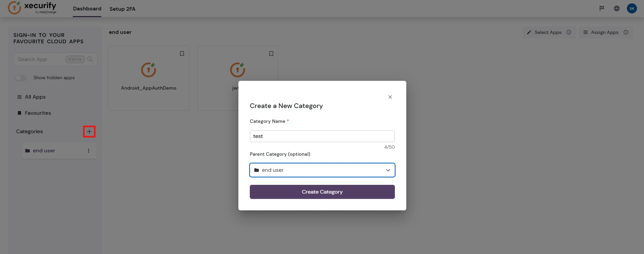Open the SK profile avatar
The width and height of the screenshot is (644, 254).
point(632,8)
